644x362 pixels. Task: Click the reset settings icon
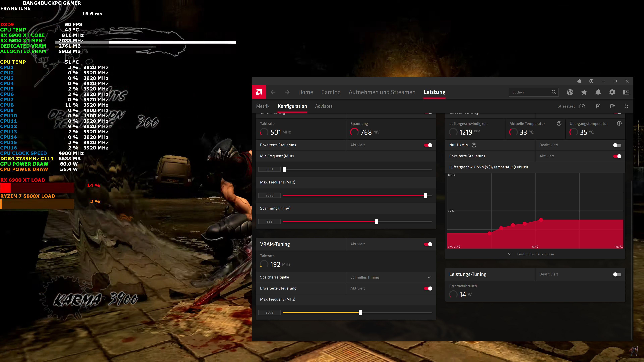pos(626,106)
